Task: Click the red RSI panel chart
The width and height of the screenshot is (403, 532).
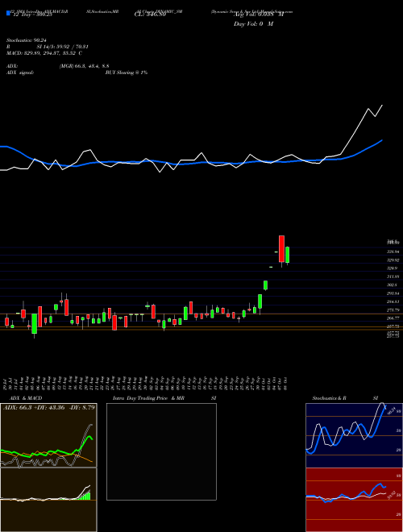Action: (354, 500)
